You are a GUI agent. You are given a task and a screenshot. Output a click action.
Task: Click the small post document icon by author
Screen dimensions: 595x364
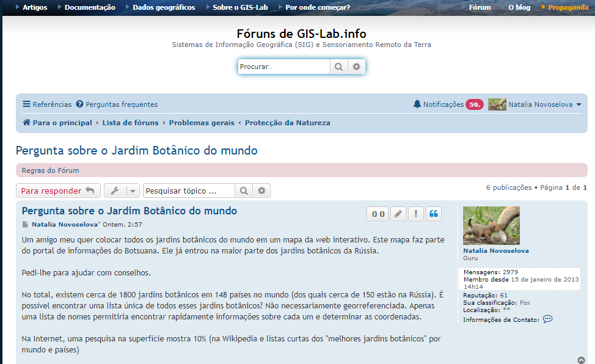point(25,224)
